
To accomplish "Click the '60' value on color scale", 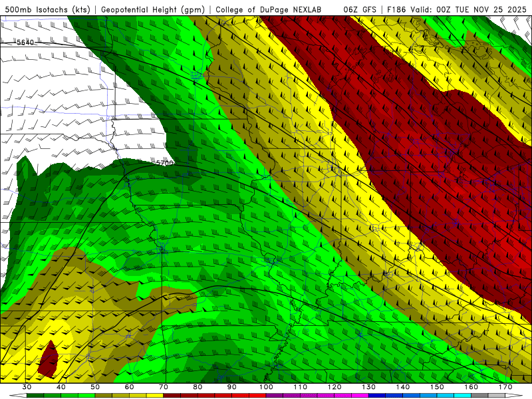I will 129,387.
